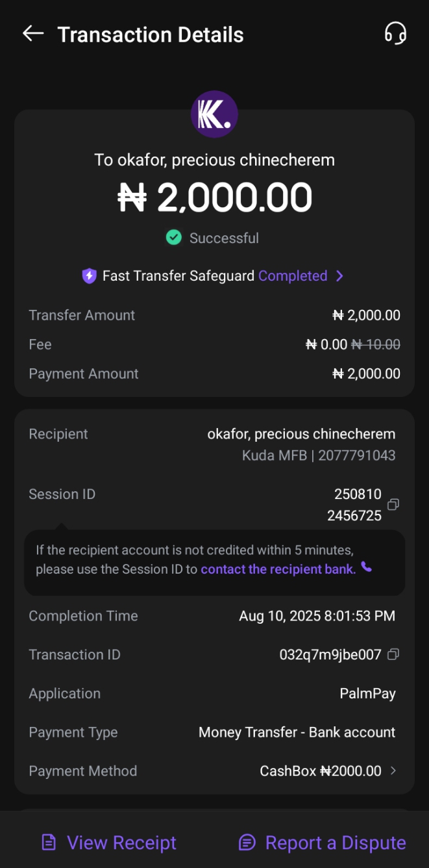This screenshot has width=429, height=868.
Task: Tap the Kuda bank logo
Action: (x=214, y=114)
